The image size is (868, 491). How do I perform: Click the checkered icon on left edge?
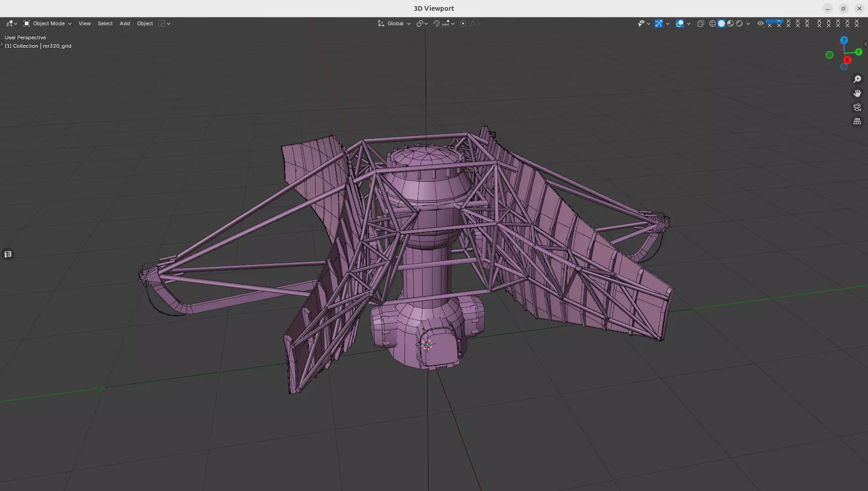click(8, 254)
